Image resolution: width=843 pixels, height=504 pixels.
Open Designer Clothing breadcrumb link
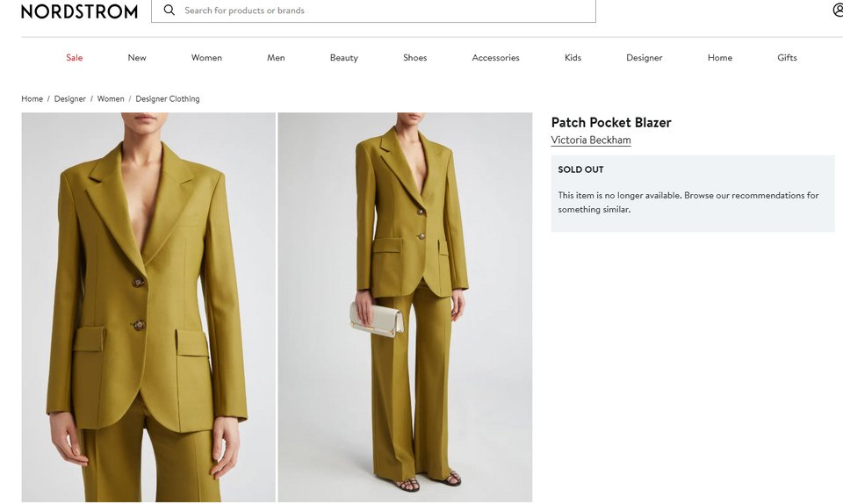point(168,99)
